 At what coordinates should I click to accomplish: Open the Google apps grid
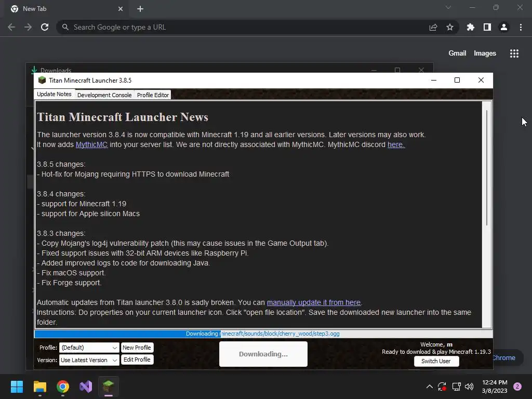click(514, 54)
